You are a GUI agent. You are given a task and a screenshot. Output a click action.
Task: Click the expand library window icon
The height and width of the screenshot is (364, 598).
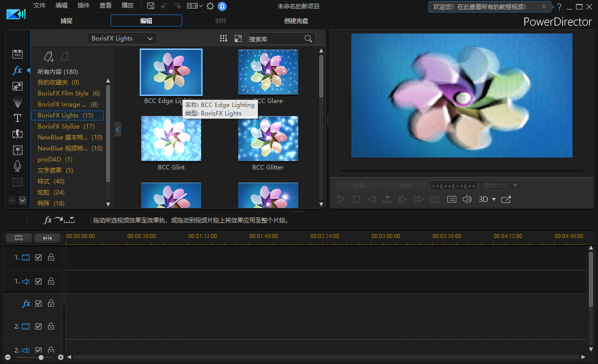238,38
